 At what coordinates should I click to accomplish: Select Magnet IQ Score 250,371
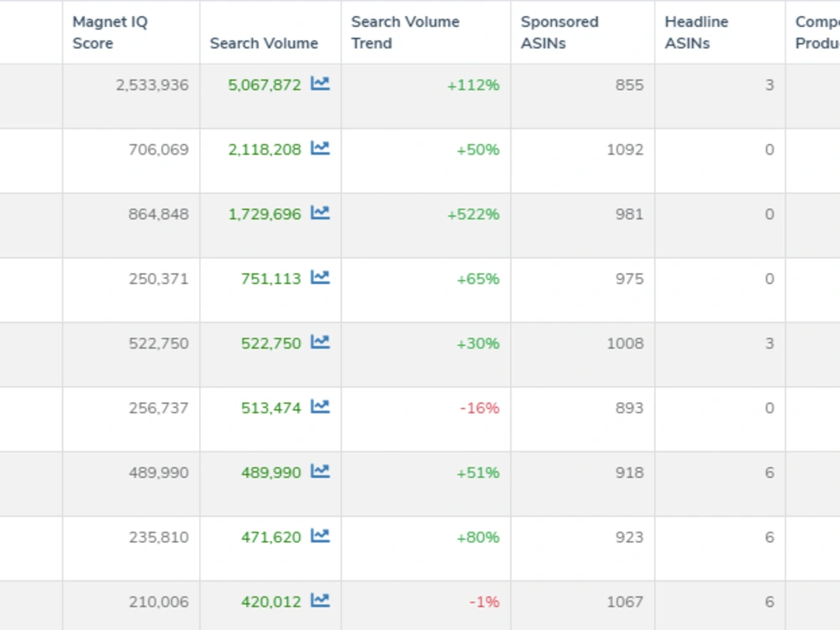coord(159,279)
